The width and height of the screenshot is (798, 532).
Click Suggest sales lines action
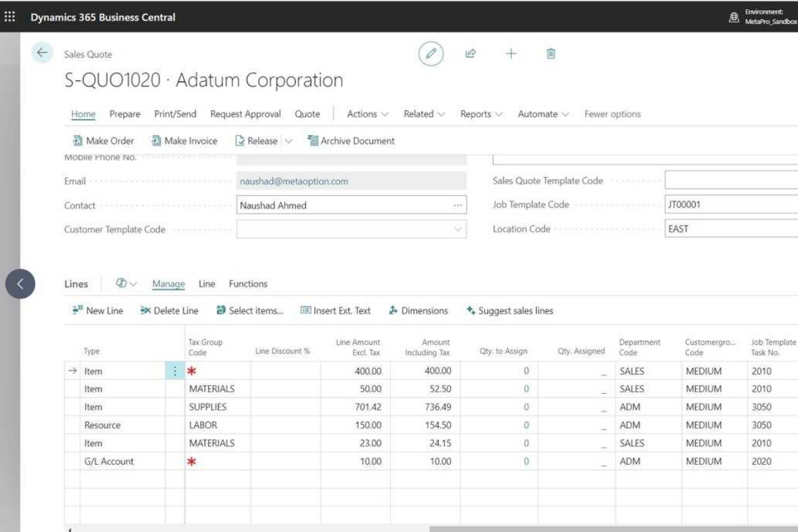pyautogui.click(x=510, y=311)
